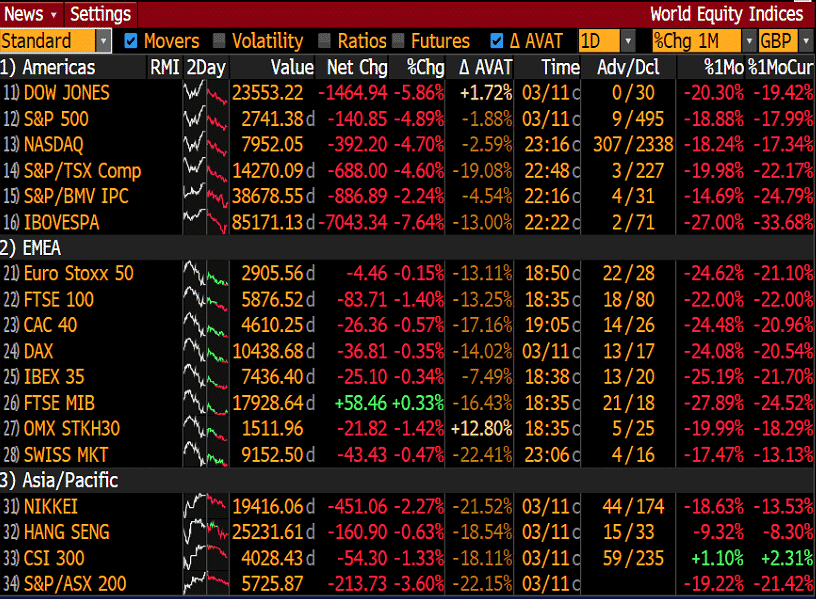
Task: Open the IBEX 35 index
Action: [x=54, y=377]
